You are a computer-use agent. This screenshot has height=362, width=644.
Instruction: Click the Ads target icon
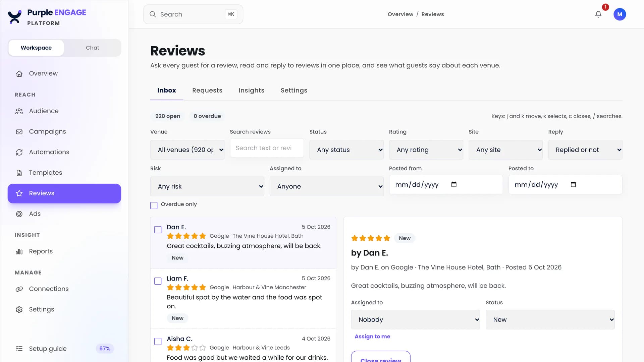pyautogui.click(x=19, y=214)
